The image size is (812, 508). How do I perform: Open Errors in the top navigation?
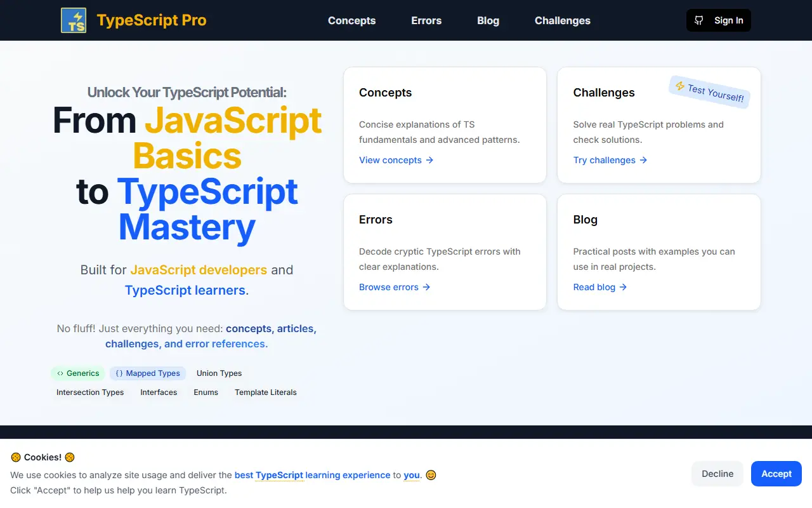(426, 20)
